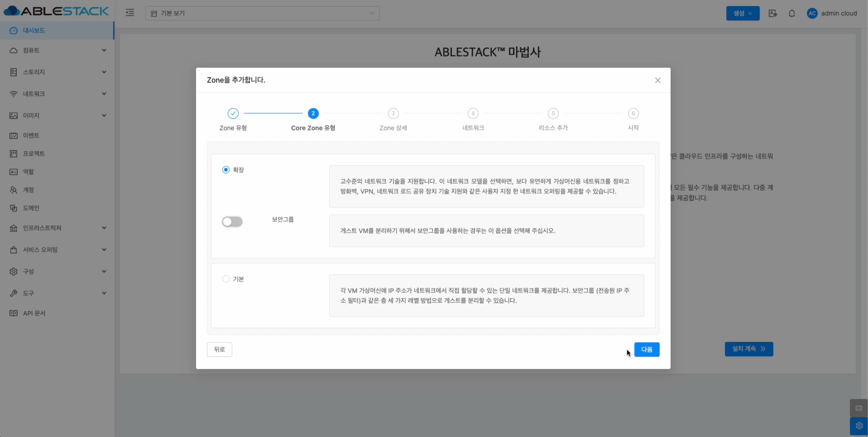Select the 확장 zone type radio button
Viewport: 868px width, 437px height.
click(x=226, y=170)
